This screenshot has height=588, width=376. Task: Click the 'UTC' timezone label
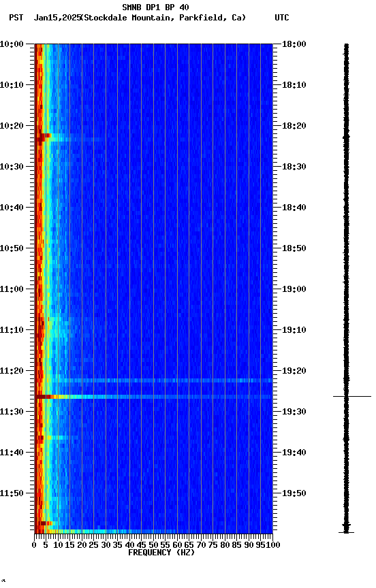coord(282,18)
